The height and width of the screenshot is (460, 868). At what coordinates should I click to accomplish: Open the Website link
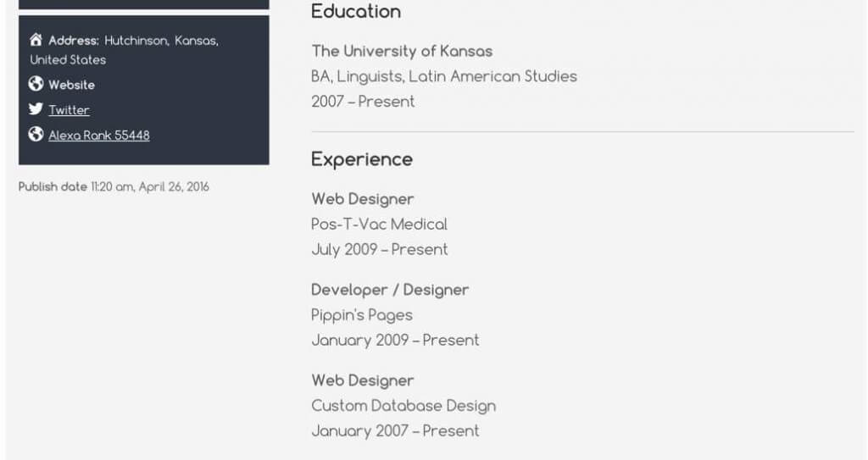tap(71, 85)
